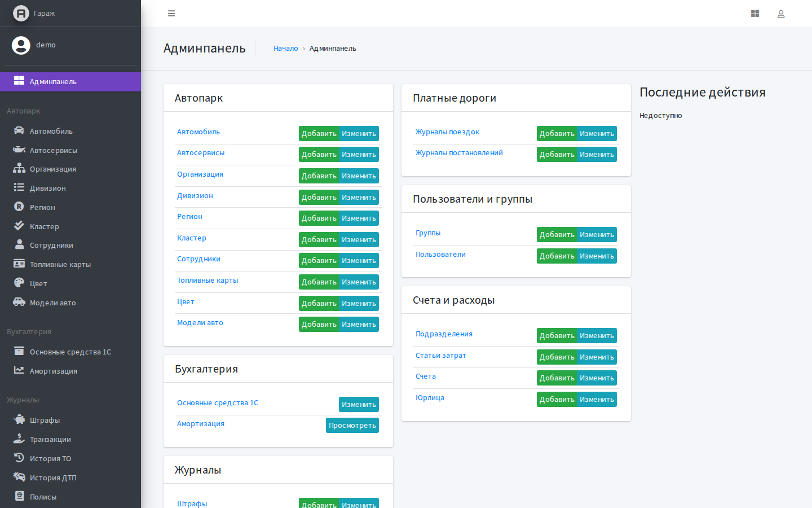Click the hamburger menu icon in the top bar

(171, 14)
